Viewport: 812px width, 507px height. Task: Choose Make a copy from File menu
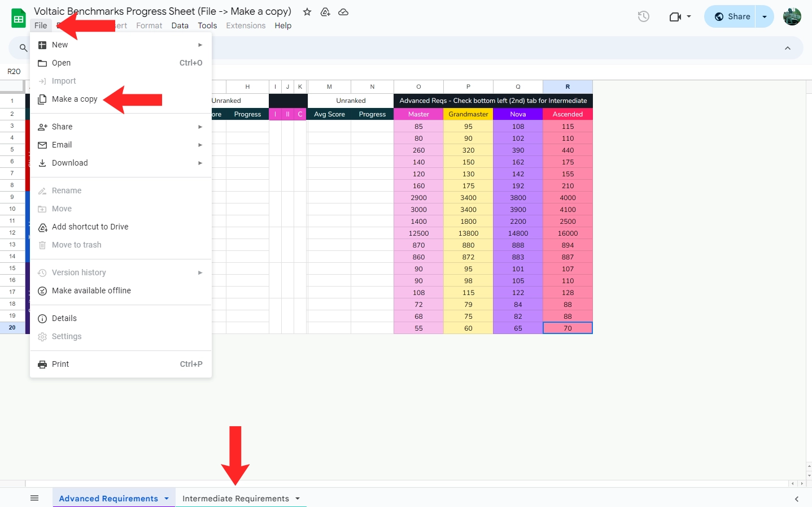coord(75,99)
